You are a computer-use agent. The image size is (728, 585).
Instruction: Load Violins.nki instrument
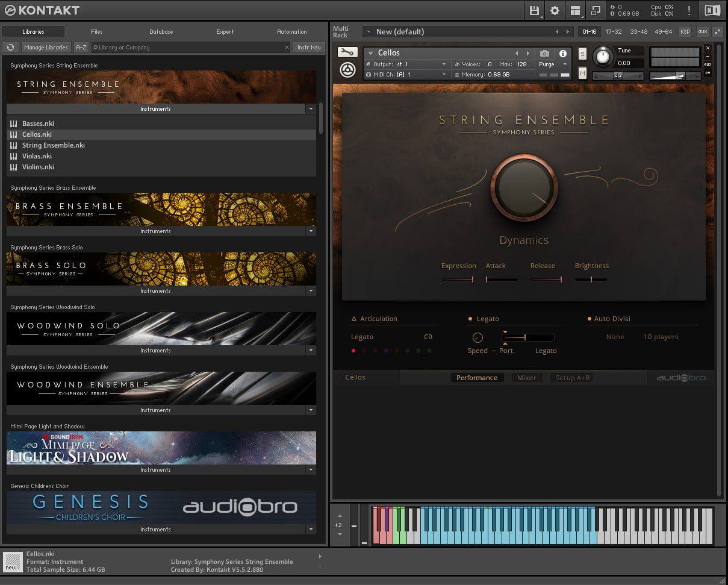[161, 167]
